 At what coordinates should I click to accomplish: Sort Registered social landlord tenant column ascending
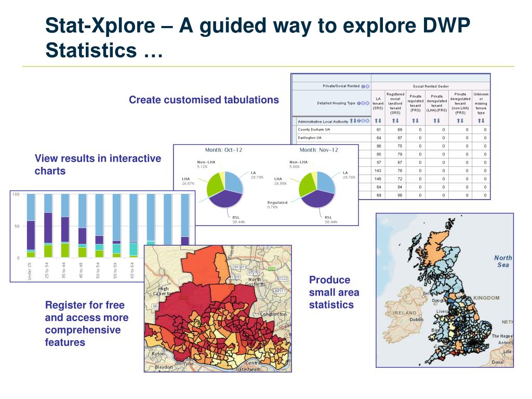click(x=394, y=121)
